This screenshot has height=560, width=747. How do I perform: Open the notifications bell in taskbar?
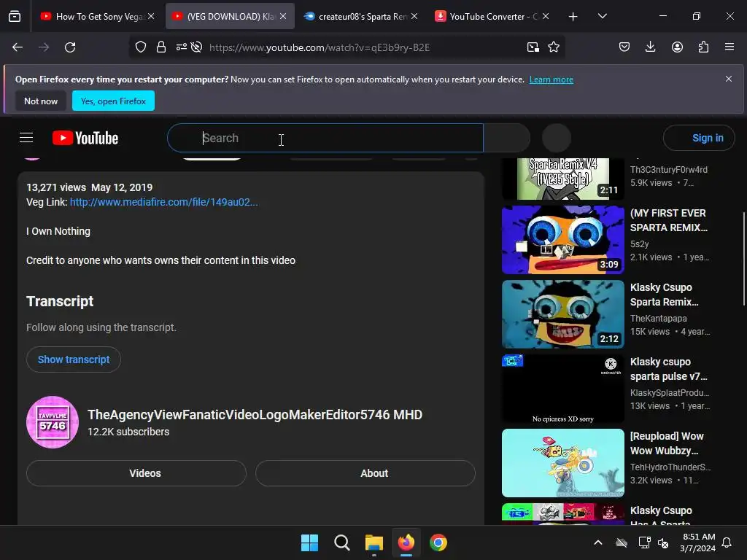(727, 542)
